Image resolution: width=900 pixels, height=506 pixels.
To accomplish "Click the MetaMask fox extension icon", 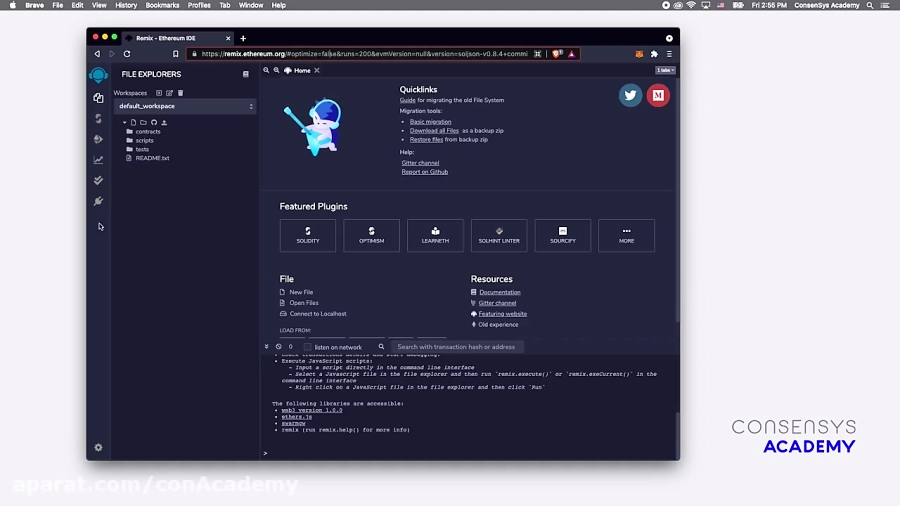I will click(640, 54).
